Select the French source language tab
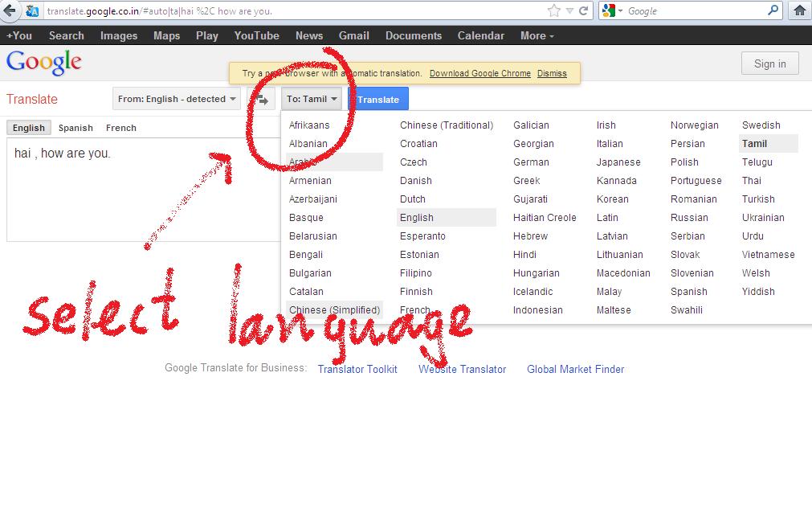Viewport: 812px width, 512px height. coord(121,128)
